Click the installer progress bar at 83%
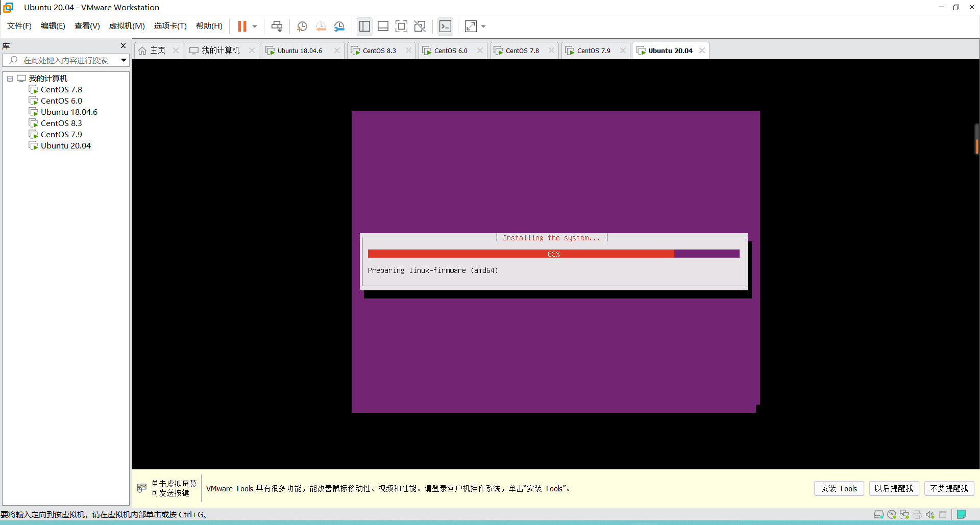This screenshot has height=525, width=980. [x=553, y=254]
